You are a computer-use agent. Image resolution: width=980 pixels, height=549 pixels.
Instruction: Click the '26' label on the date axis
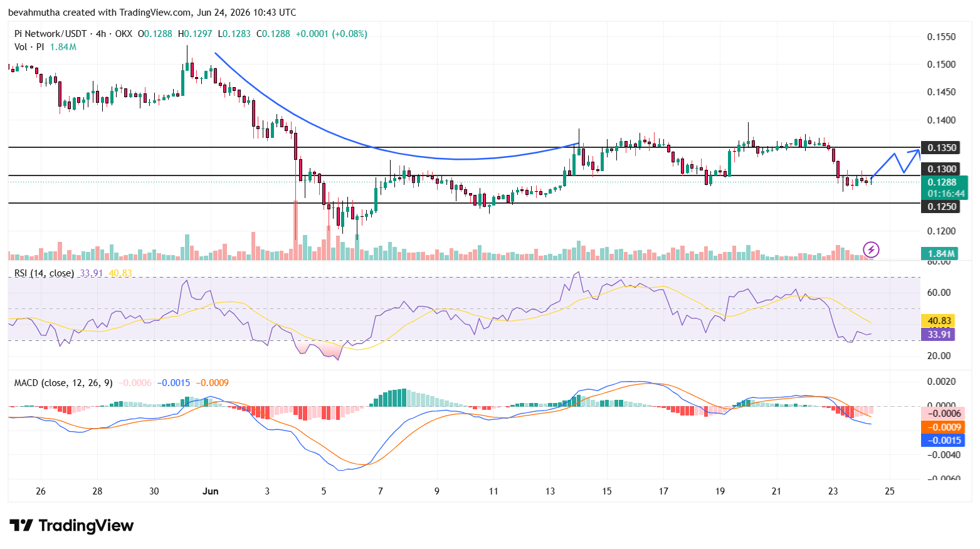click(x=41, y=491)
